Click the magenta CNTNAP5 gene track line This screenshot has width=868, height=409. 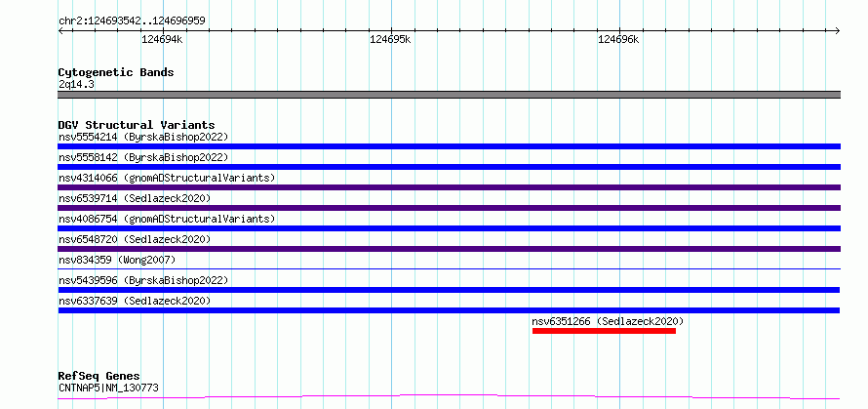(449, 397)
